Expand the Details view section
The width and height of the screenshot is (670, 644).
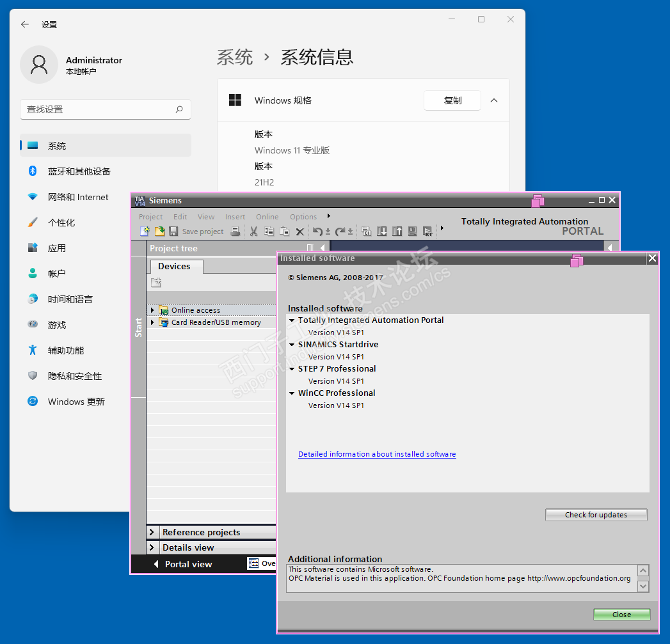point(152,547)
